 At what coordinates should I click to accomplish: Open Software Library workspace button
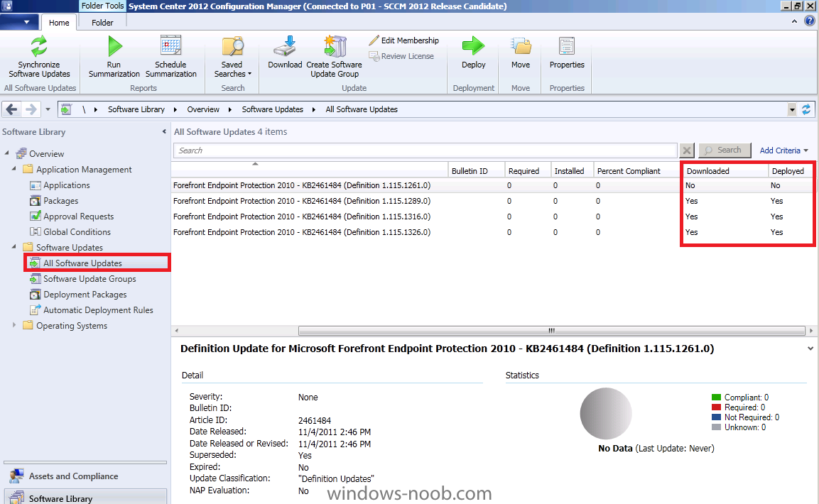pyautogui.click(x=85, y=497)
